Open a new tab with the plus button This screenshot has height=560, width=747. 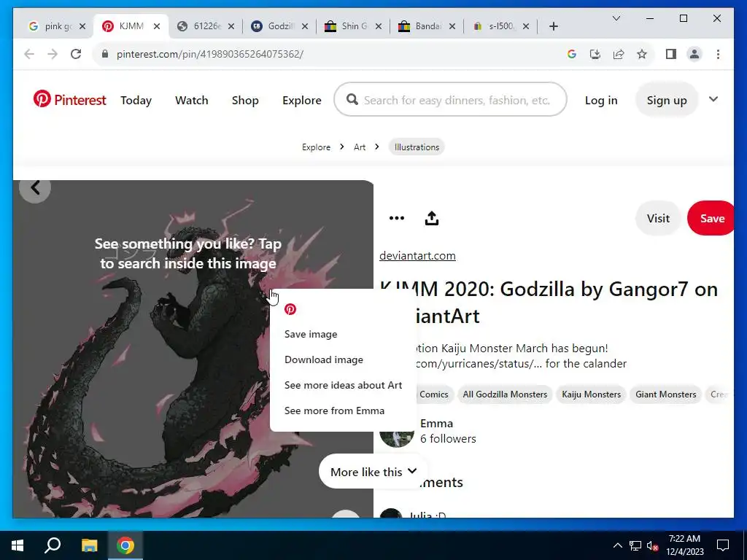(x=553, y=26)
